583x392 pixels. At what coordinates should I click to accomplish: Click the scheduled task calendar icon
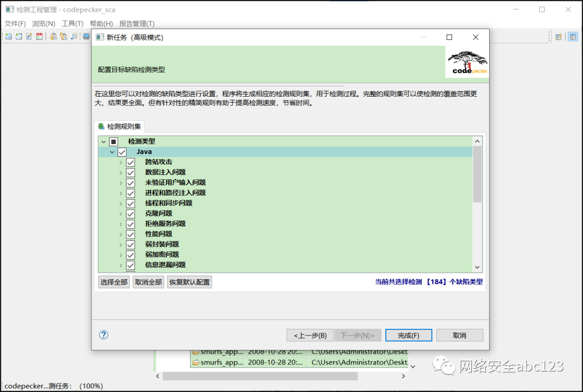(x=39, y=36)
